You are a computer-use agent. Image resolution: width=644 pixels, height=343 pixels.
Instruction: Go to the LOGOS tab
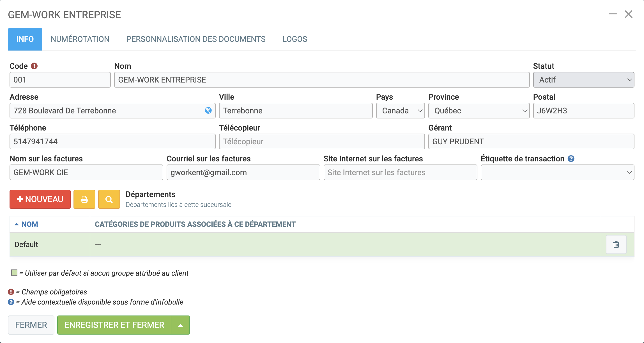click(x=295, y=39)
